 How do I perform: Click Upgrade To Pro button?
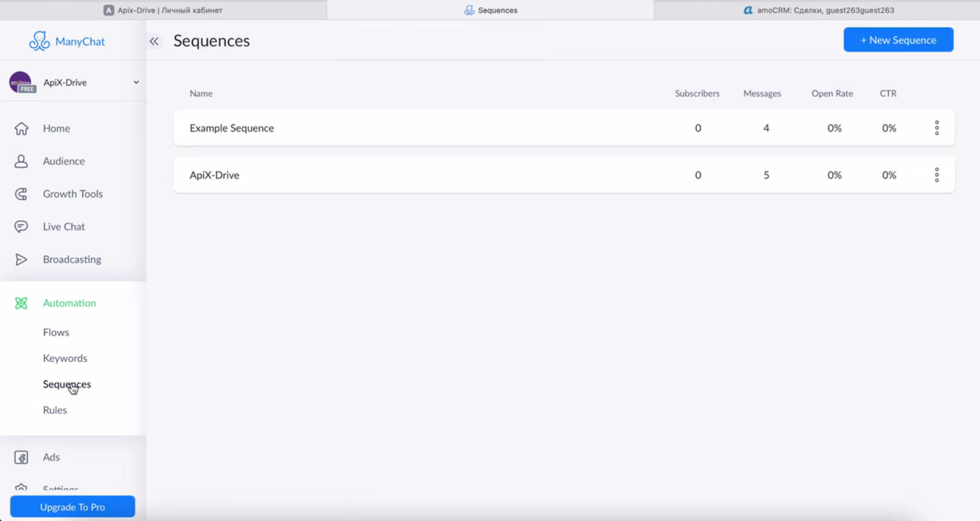(x=73, y=507)
